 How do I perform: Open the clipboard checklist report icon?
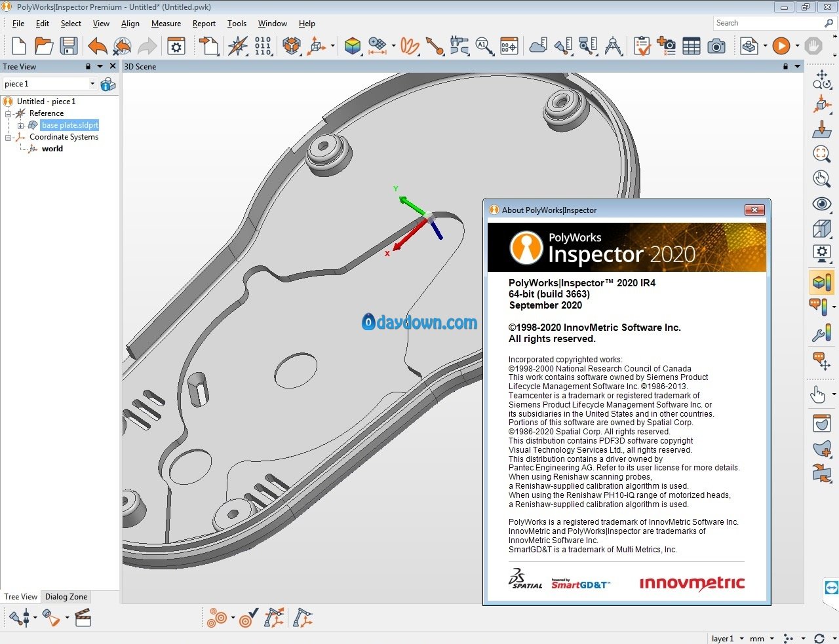(642, 46)
